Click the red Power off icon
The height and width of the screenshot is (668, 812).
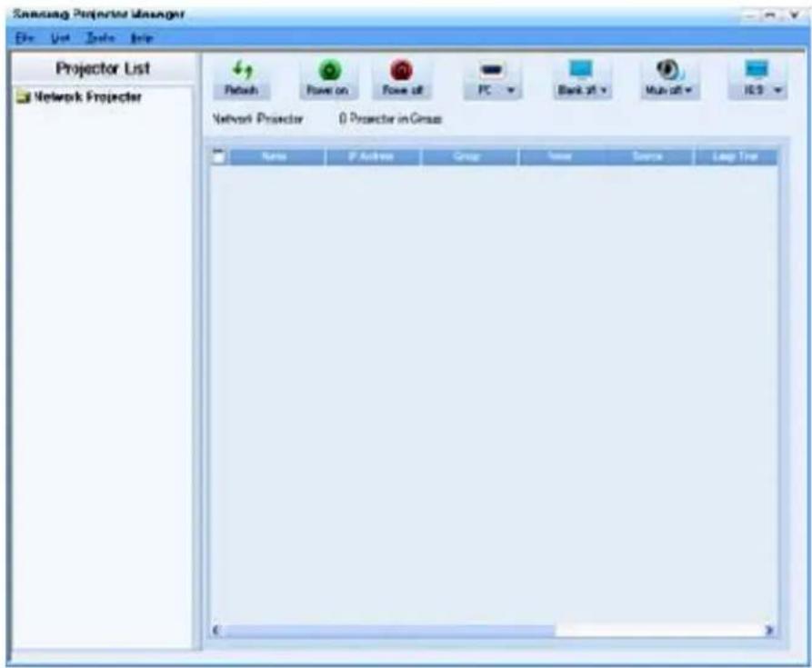point(401,70)
